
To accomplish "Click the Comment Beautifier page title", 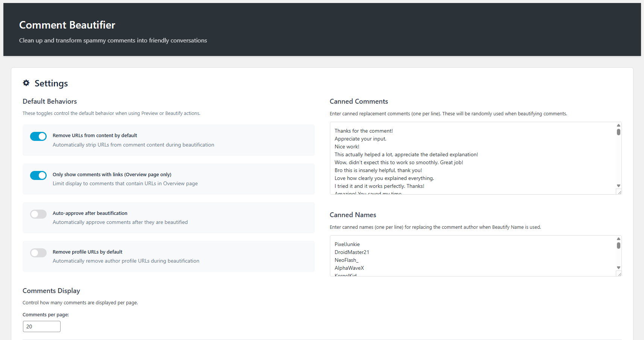I will 67,25.
